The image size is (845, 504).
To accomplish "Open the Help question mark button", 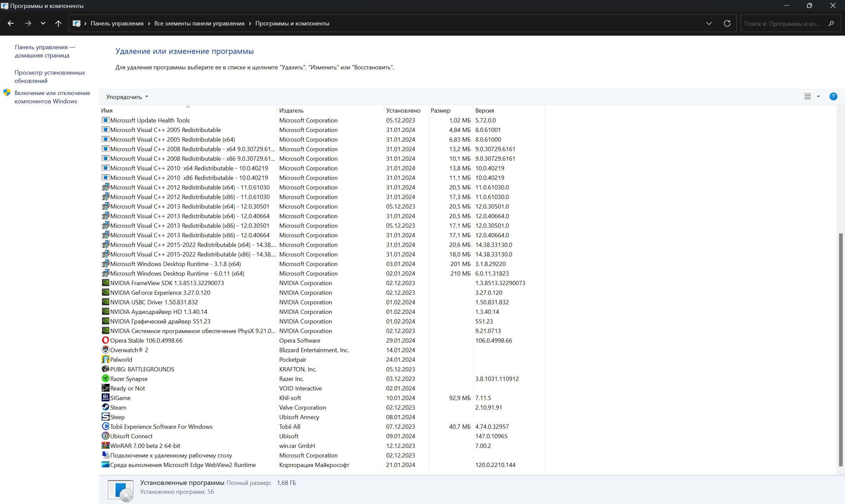I will click(833, 96).
